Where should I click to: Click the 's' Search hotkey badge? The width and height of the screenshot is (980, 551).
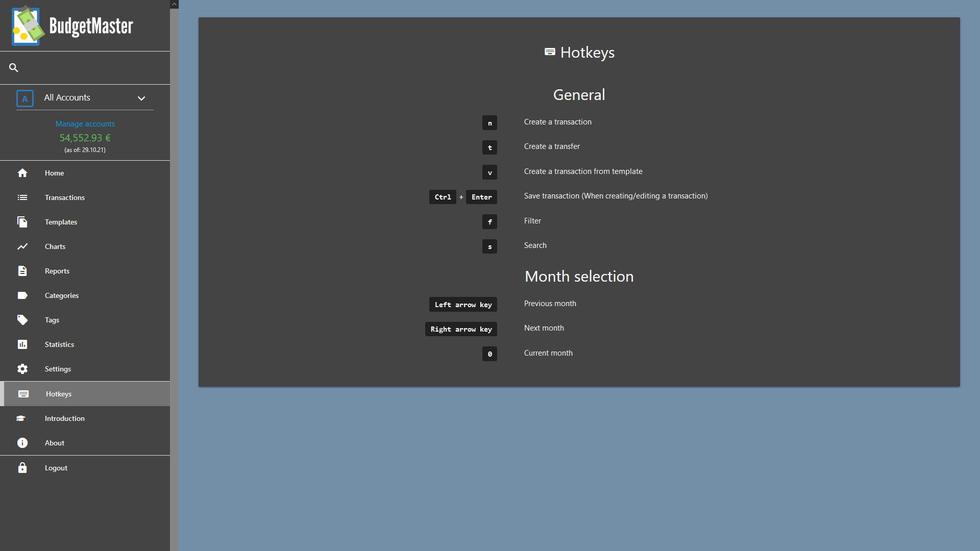point(489,246)
